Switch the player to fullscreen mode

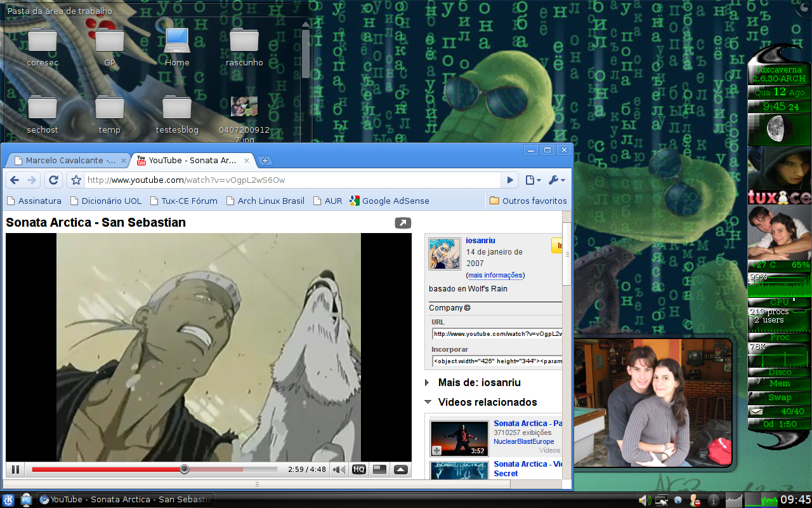coord(399,469)
